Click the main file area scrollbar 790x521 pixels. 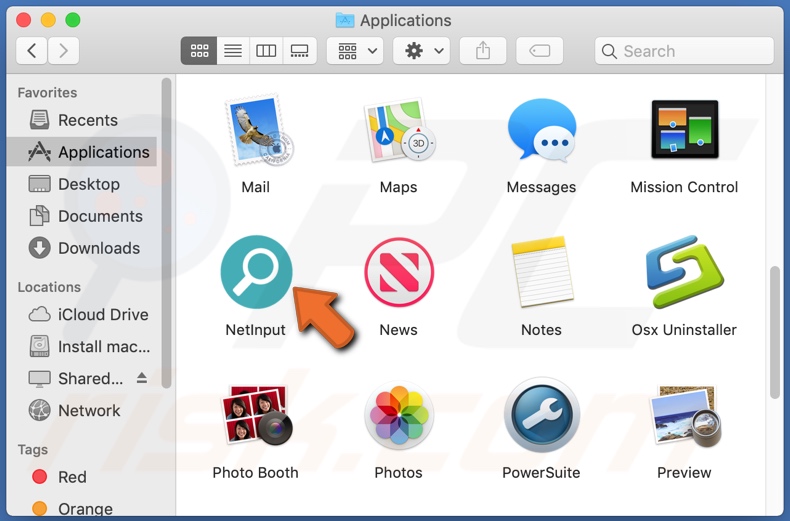pyautogui.click(x=775, y=333)
